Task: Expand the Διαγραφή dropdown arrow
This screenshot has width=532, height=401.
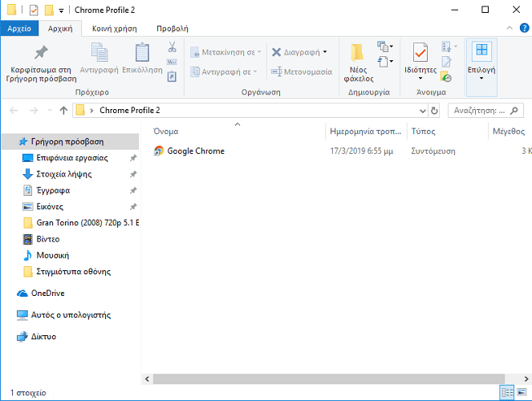Action: point(325,52)
